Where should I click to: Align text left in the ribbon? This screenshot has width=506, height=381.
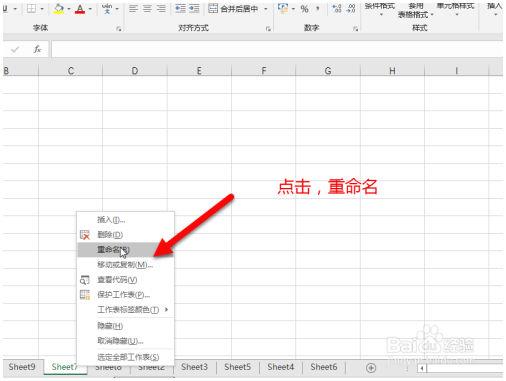coord(133,9)
